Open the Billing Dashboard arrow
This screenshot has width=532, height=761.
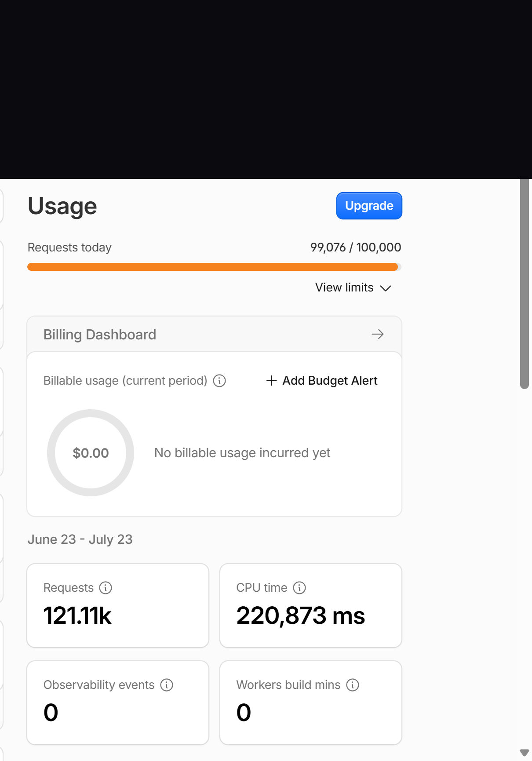click(378, 334)
